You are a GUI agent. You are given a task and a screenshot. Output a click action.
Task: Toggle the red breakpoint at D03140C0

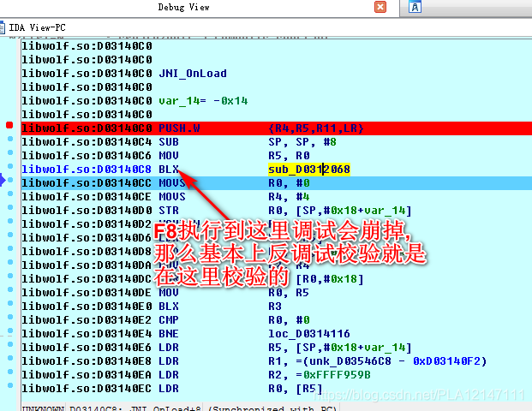tap(9, 125)
